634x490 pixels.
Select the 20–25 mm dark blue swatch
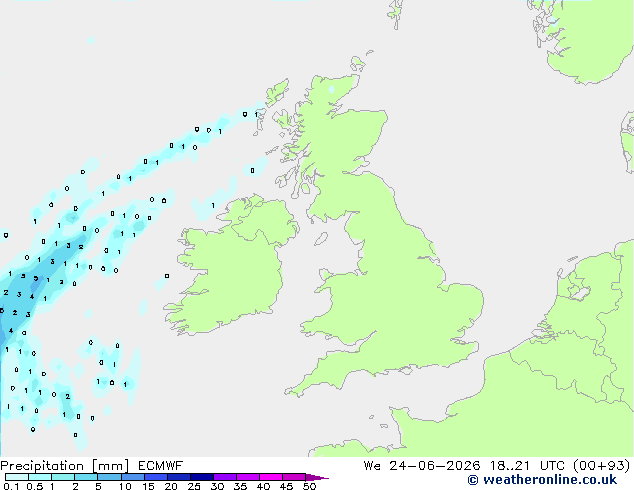click(x=179, y=477)
